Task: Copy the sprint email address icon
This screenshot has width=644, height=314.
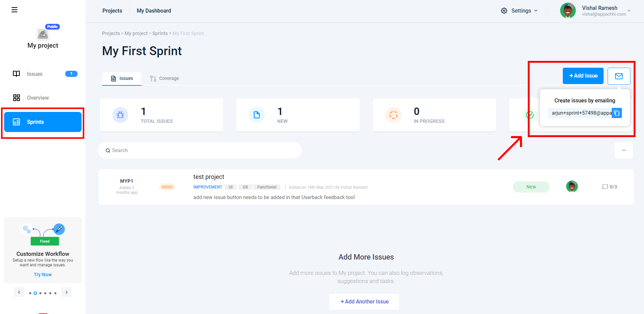Action: click(617, 113)
